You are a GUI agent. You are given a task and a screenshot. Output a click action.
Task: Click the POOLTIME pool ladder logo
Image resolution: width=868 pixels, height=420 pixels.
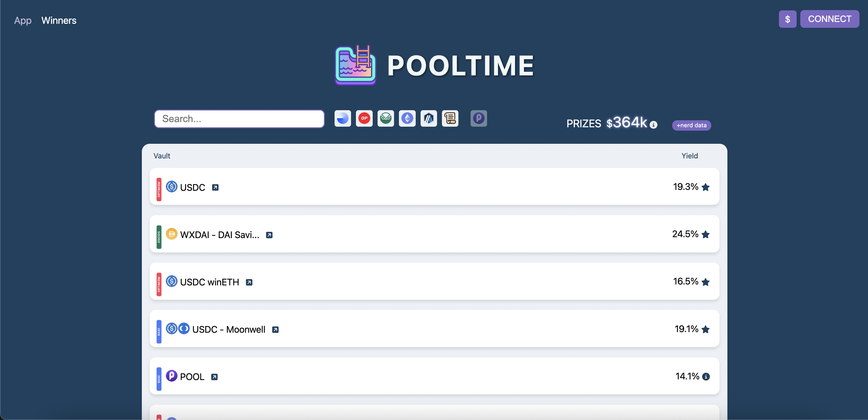[x=355, y=65]
